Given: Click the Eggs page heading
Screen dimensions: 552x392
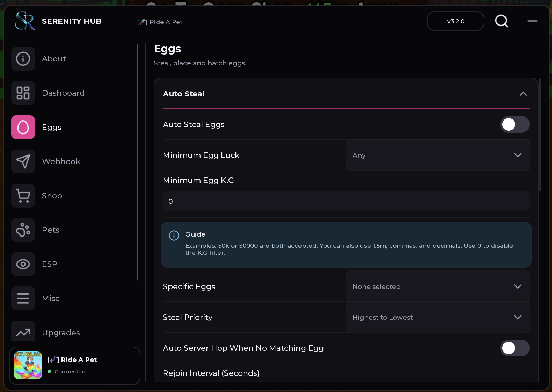Looking at the screenshot, I should click(x=168, y=49).
